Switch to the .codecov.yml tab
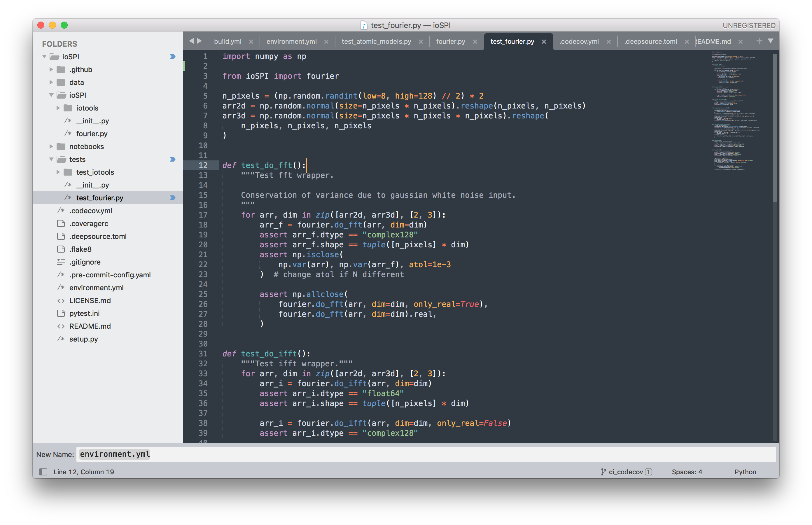The width and height of the screenshot is (812, 525). pos(579,42)
